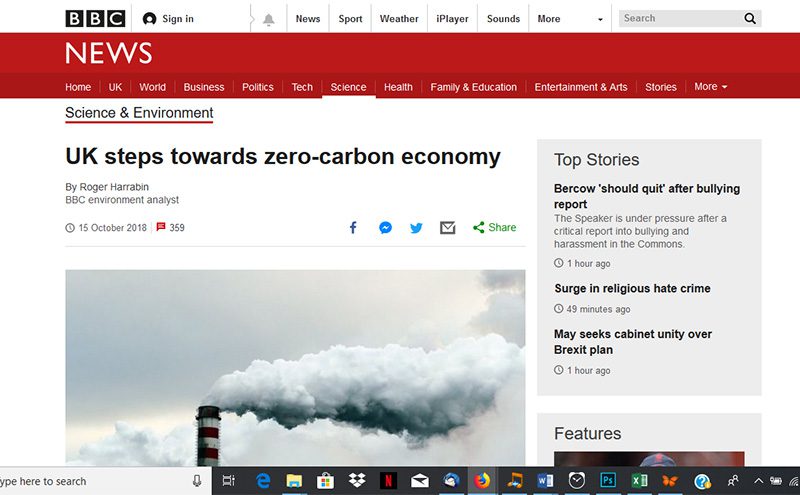Open the Health section tab

coord(398,87)
